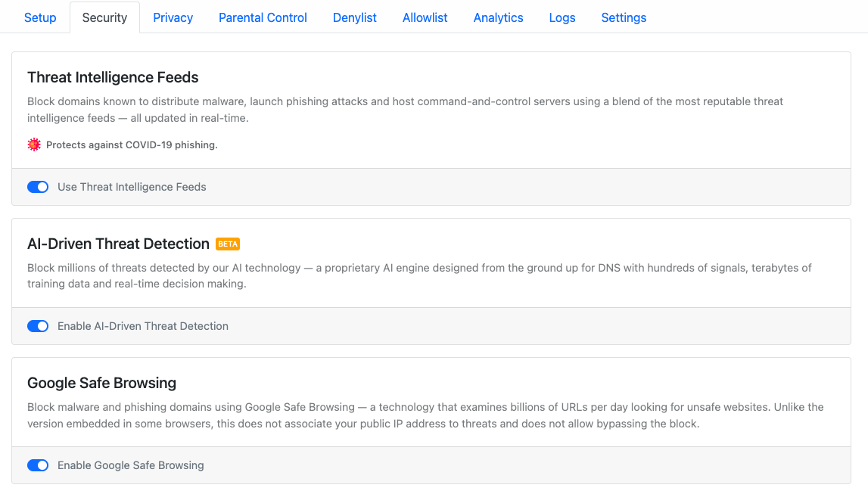868x491 pixels.
Task: Click the 'Enable Google Safe Browsing' label
Action: pos(131,465)
